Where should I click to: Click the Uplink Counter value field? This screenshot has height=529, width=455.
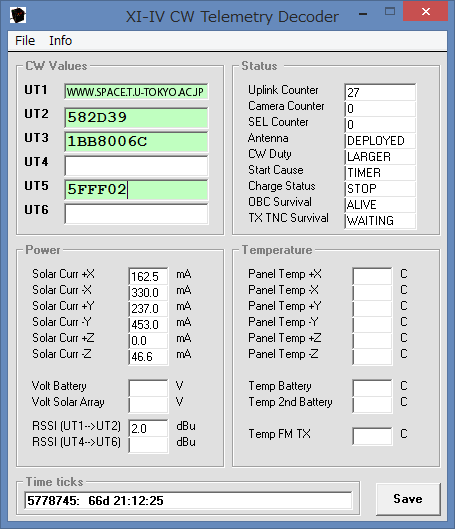click(x=380, y=92)
